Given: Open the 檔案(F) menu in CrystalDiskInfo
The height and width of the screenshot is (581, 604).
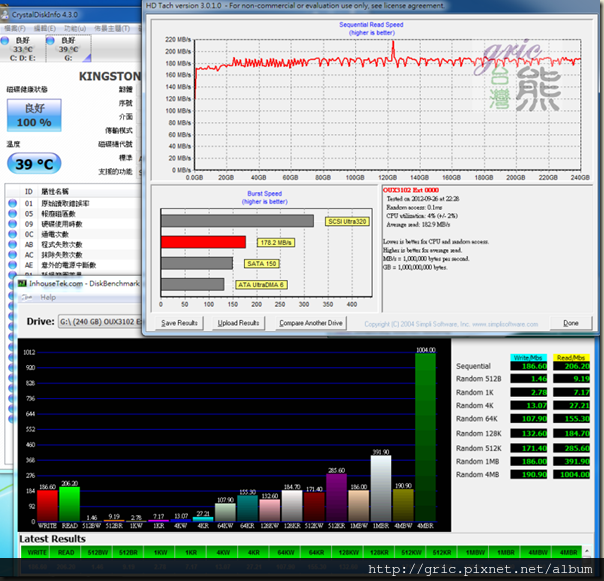Looking at the screenshot, I should pyautogui.click(x=14, y=29).
